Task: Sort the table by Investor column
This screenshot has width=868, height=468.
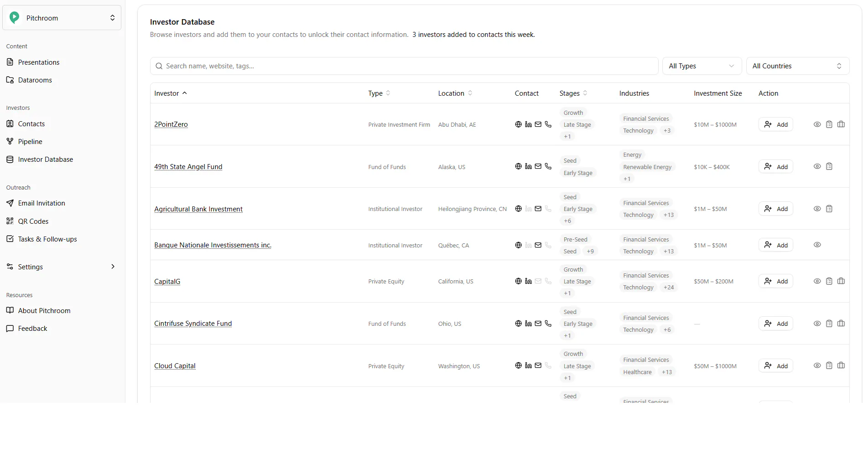Action: pos(171,93)
